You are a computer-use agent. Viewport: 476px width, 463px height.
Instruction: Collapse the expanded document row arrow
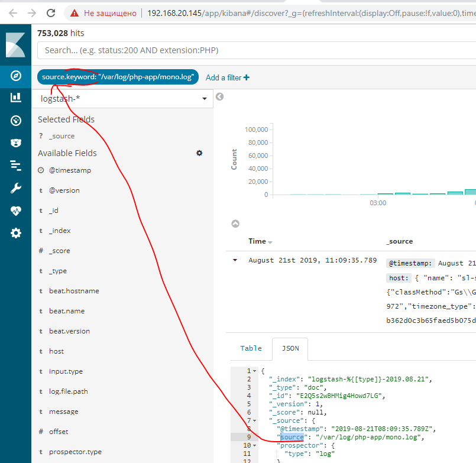(x=235, y=260)
